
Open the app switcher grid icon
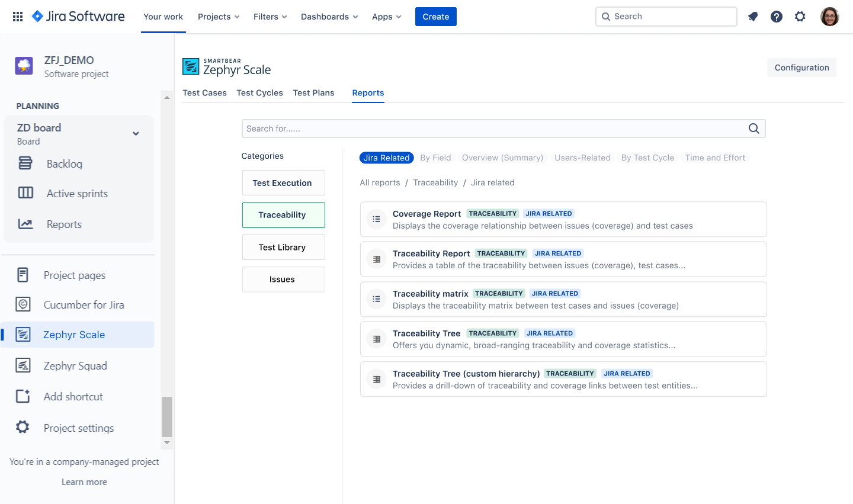point(18,17)
